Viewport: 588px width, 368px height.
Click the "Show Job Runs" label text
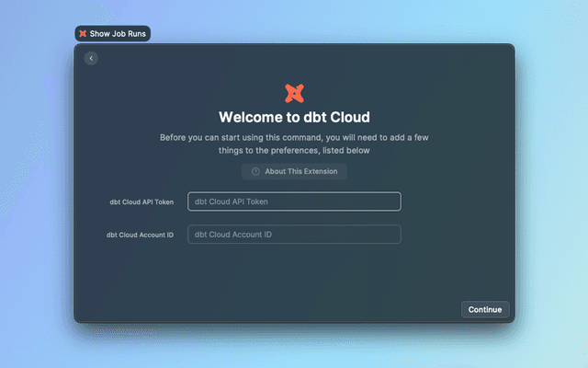coord(117,33)
